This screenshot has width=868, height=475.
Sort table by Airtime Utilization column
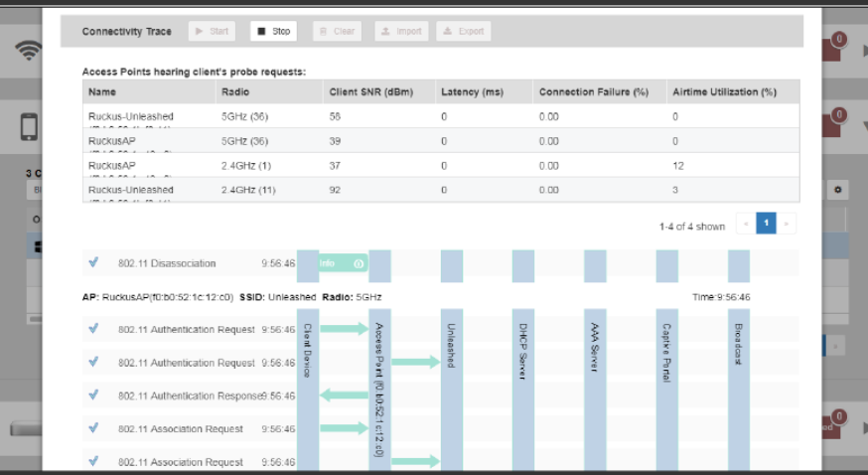[723, 92]
